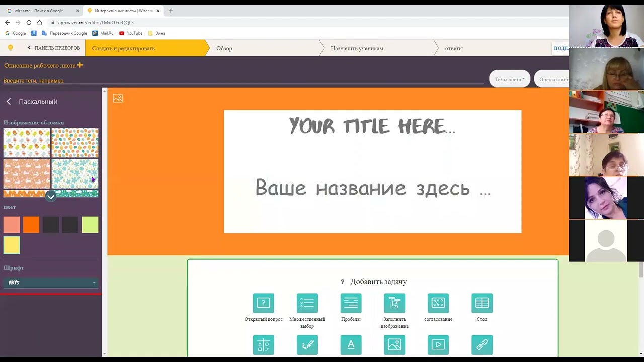Choose the orange color swatch
644x362 pixels.
(x=31, y=225)
